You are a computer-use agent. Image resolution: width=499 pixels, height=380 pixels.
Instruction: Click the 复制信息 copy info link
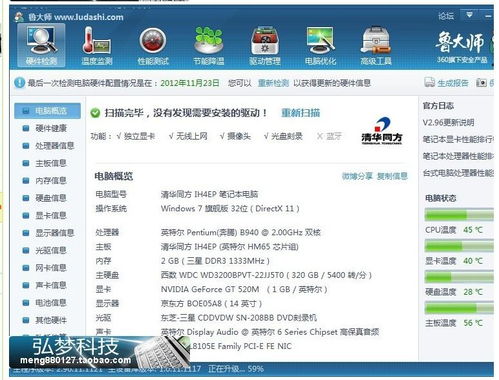(x=392, y=176)
